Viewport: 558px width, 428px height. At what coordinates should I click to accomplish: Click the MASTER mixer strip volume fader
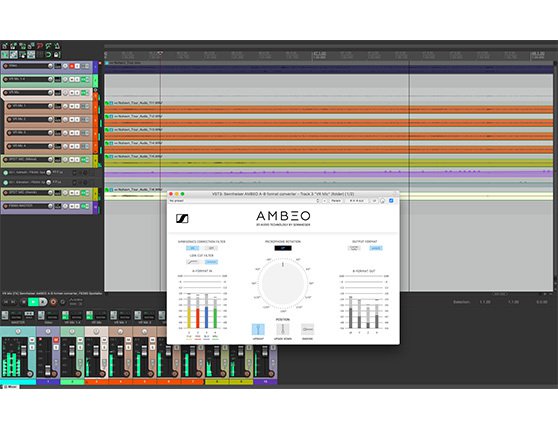[x=23, y=350]
